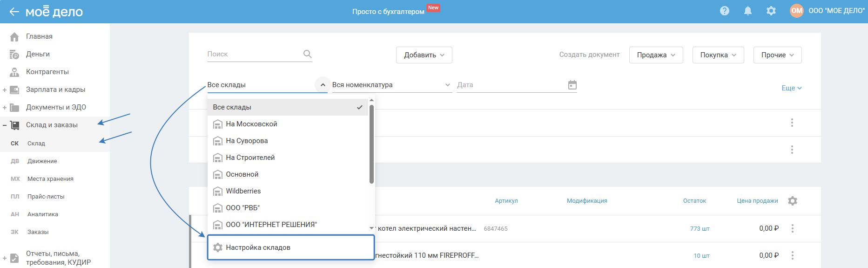Collapse the Склад и заказы section
The height and width of the screenshot is (268, 868).
click(x=5, y=125)
